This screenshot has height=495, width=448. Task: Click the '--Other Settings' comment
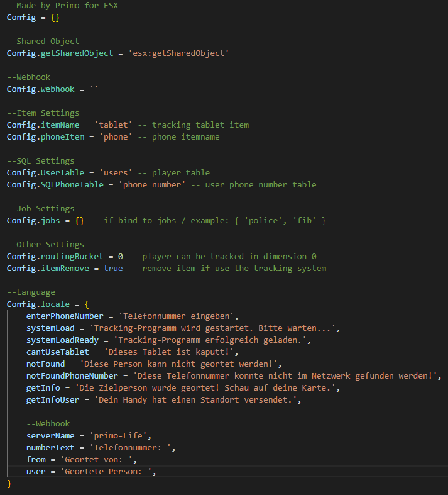pyautogui.click(x=45, y=244)
